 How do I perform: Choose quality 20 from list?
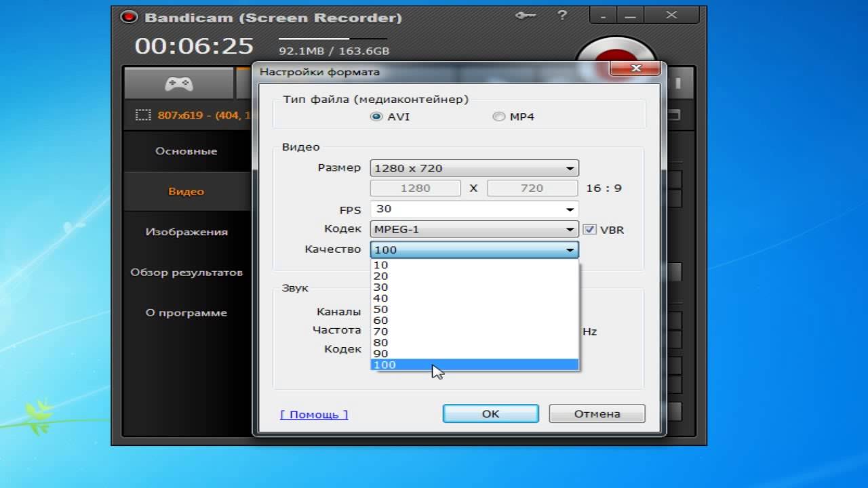(x=475, y=276)
